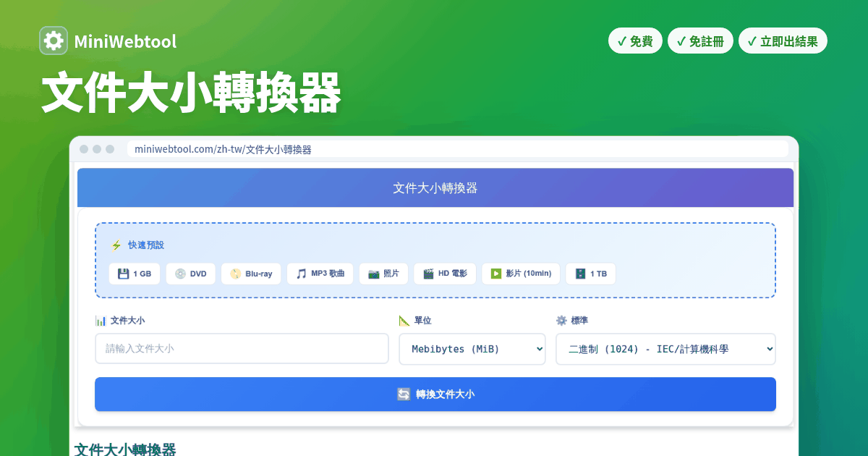Choose the 照片 preset
Viewport: 868px width, 456px height.
click(383, 274)
